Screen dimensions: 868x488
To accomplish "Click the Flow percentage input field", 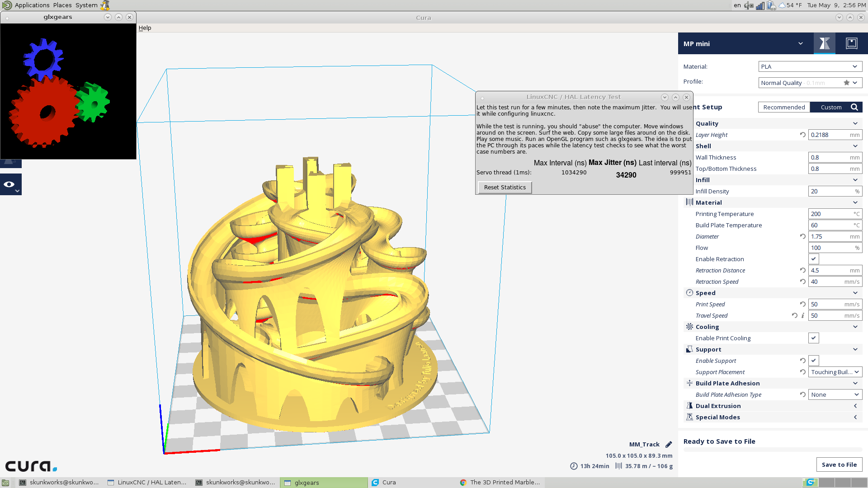I will (835, 248).
